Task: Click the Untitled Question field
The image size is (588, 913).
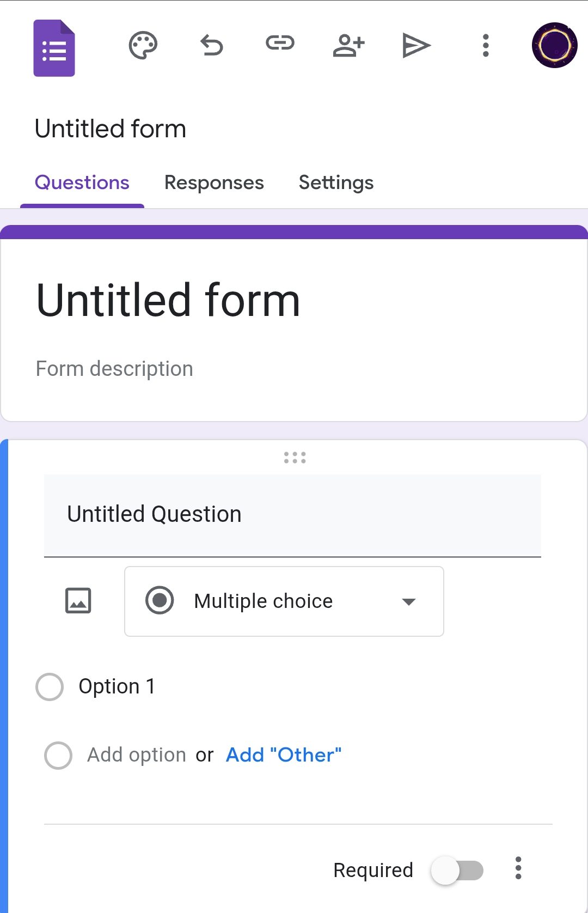Action: point(292,514)
